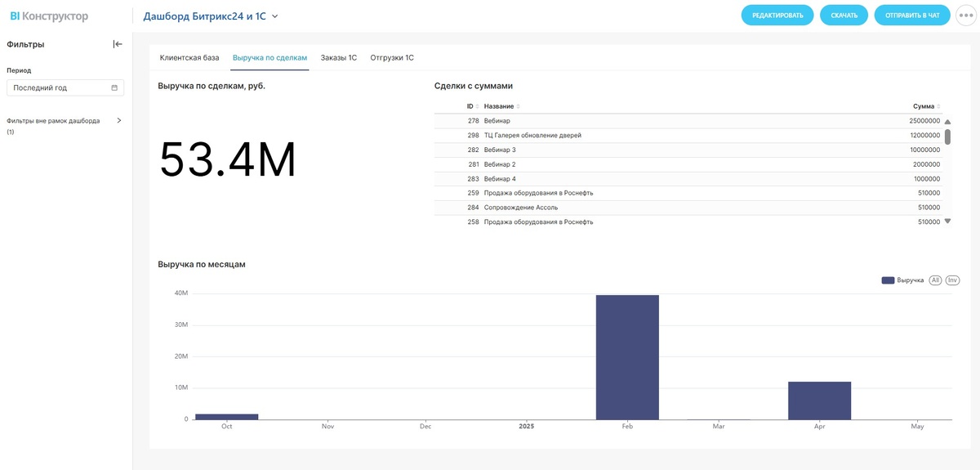Sort the ID column
The height and width of the screenshot is (470, 980).
point(477,106)
